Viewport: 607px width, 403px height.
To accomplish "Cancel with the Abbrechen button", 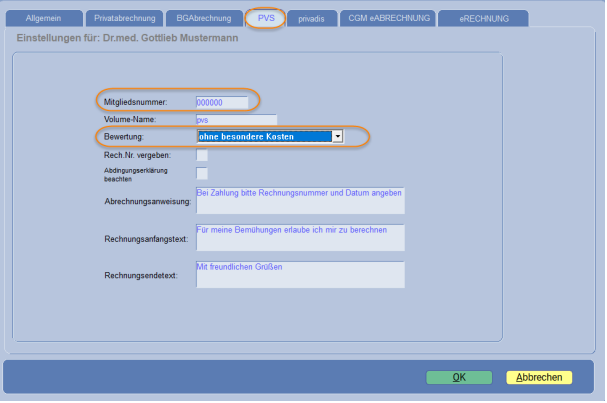I will tap(540, 378).
